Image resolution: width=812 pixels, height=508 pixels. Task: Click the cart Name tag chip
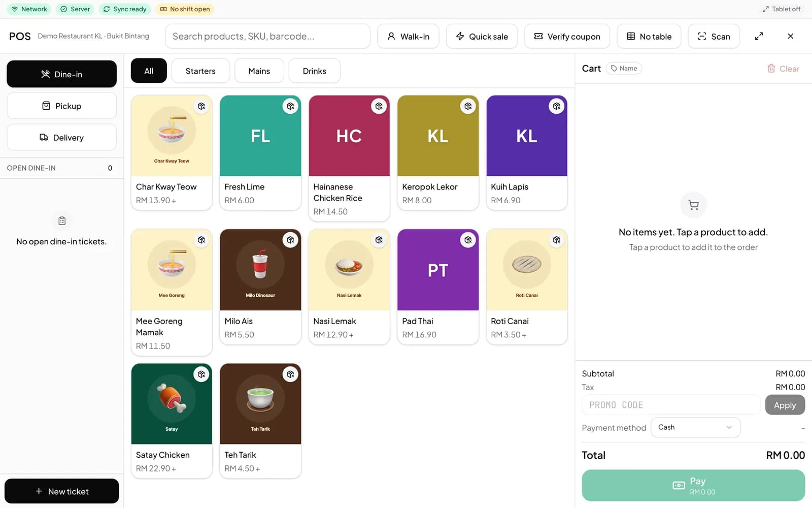click(624, 68)
